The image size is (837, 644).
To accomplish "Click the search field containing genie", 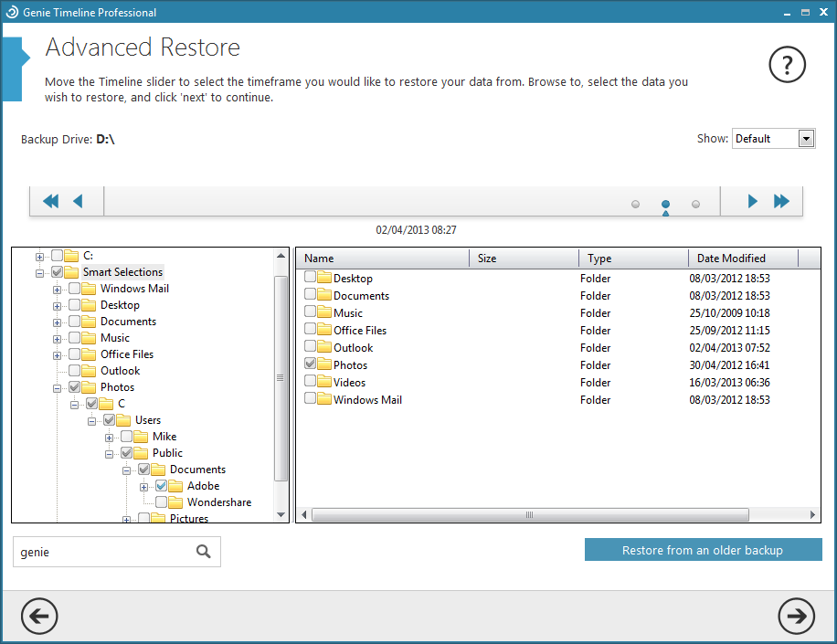I will [101, 552].
